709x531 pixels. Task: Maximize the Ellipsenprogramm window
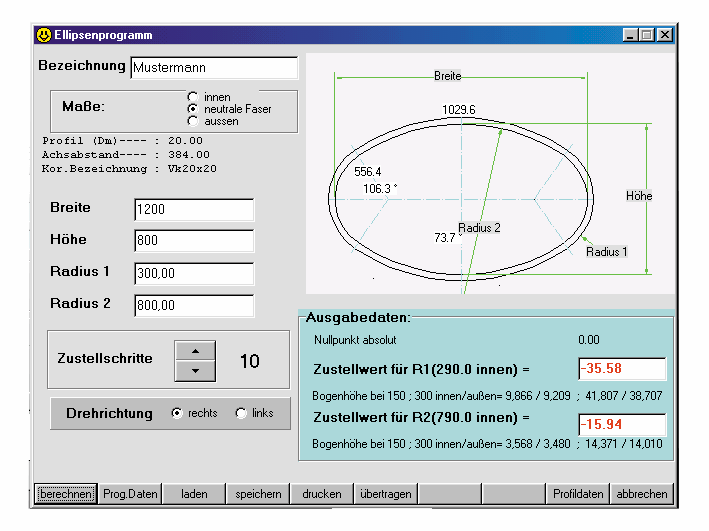point(647,35)
